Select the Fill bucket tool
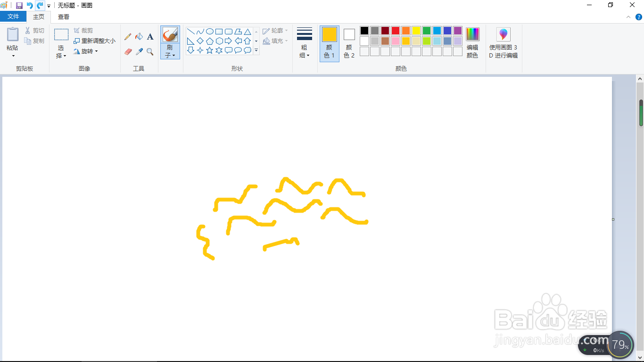Viewport: 644px width, 362px height. (139, 37)
